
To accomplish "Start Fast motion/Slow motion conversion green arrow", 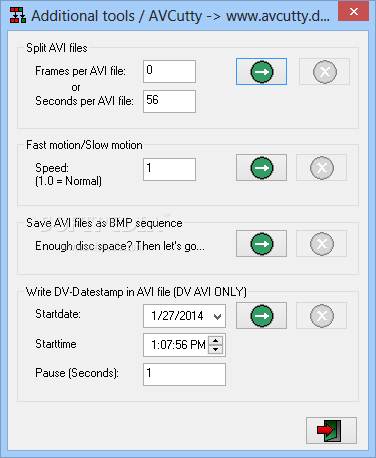I will (x=261, y=168).
